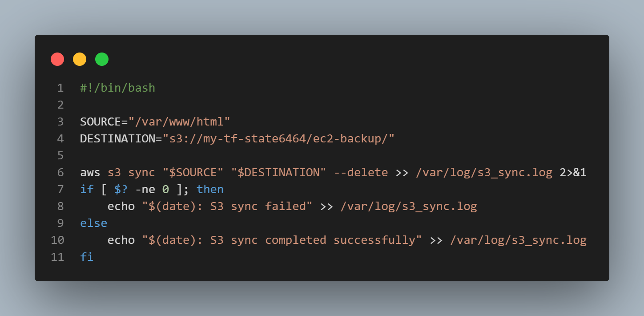Viewport: 644px width, 316px height.
Task: Click the log path on line 10
Action: (518, 240)
